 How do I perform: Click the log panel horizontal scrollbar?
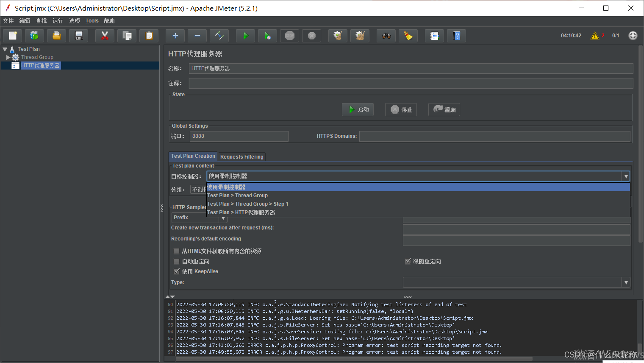click(x=354, y=359)
